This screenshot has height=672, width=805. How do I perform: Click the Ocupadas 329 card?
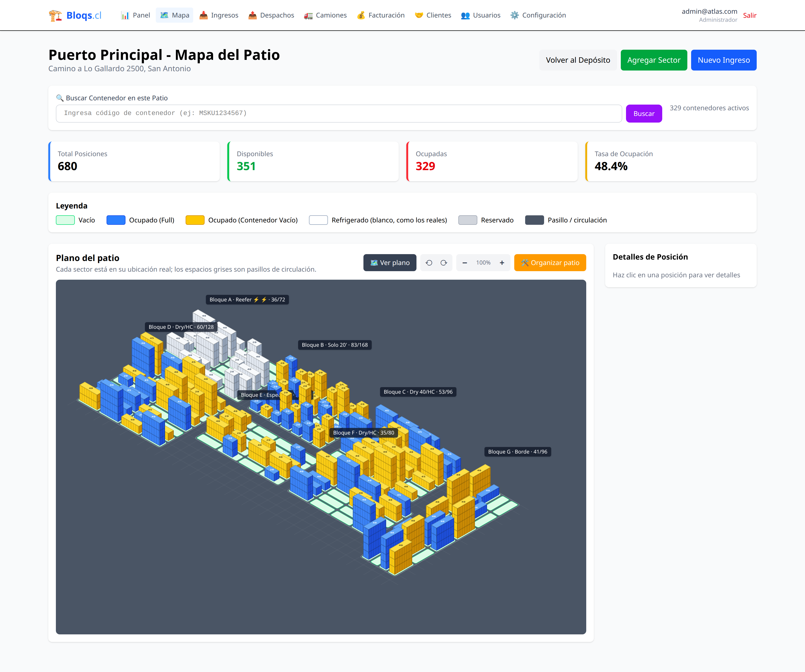tap(492, 161)
